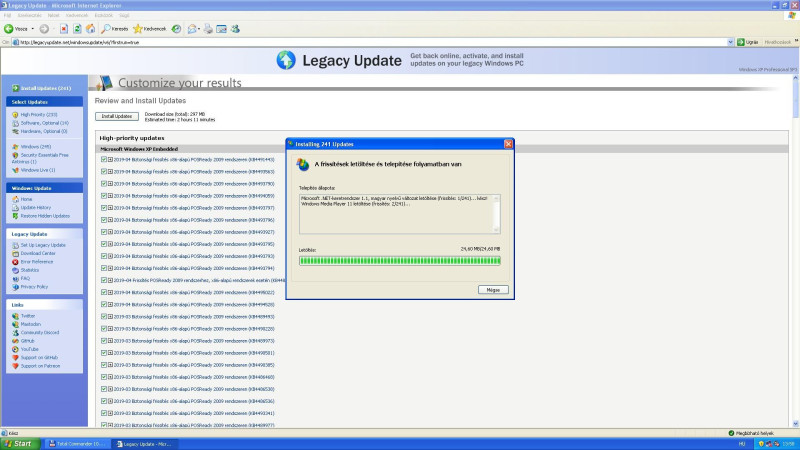Open the Fájl menu
Viewport: 800px width, 450px height.
click(7, 15)
